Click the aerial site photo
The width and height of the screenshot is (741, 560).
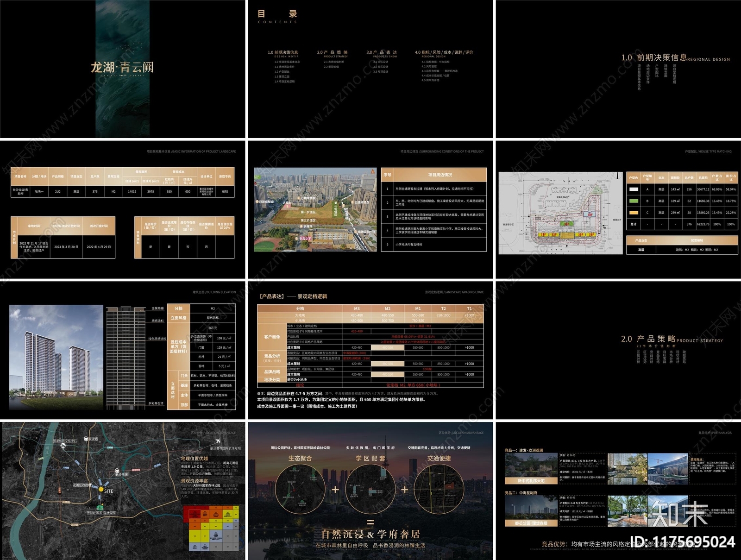click(315, 209)
